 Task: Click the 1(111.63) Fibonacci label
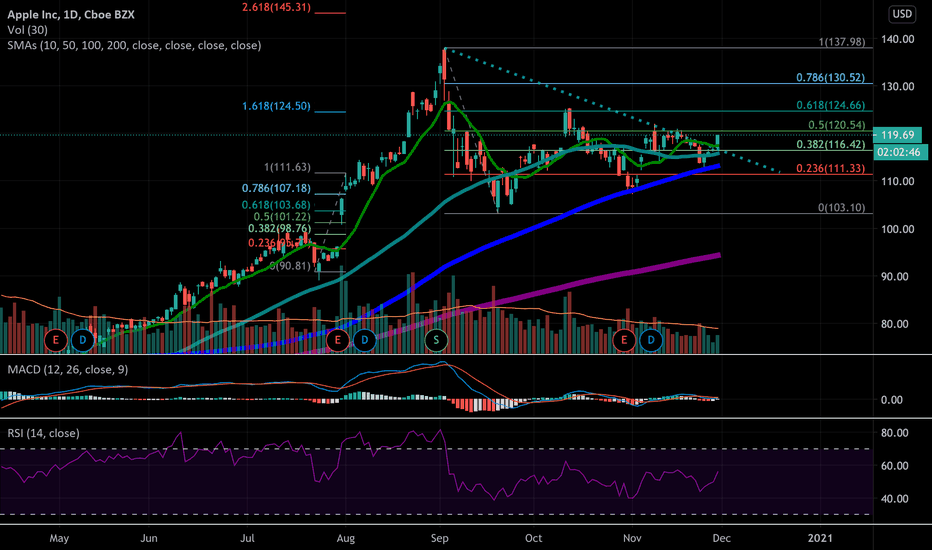(288, 167)
